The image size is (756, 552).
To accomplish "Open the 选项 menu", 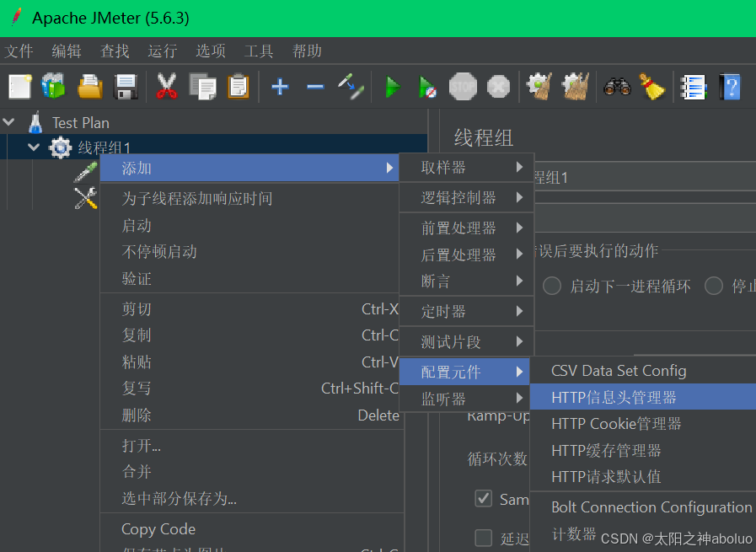I will [x=211, y=51].
